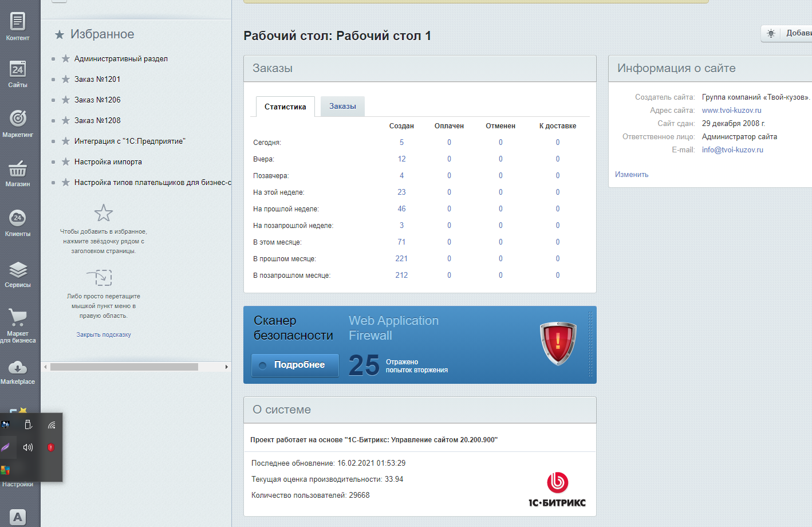
Task: Click the 1С-Битрикс logo
Action: coord(557,490)
